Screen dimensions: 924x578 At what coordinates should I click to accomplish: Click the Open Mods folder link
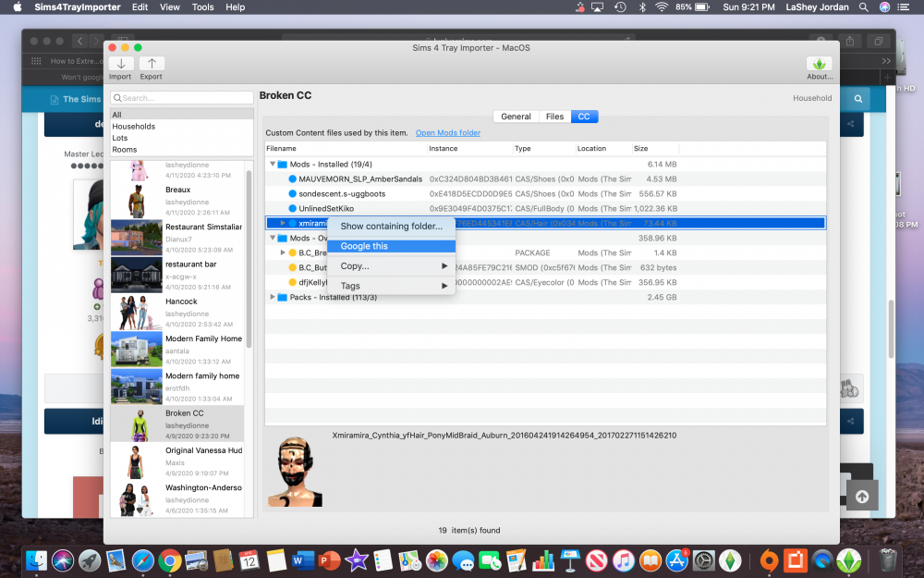pos(448,132)
